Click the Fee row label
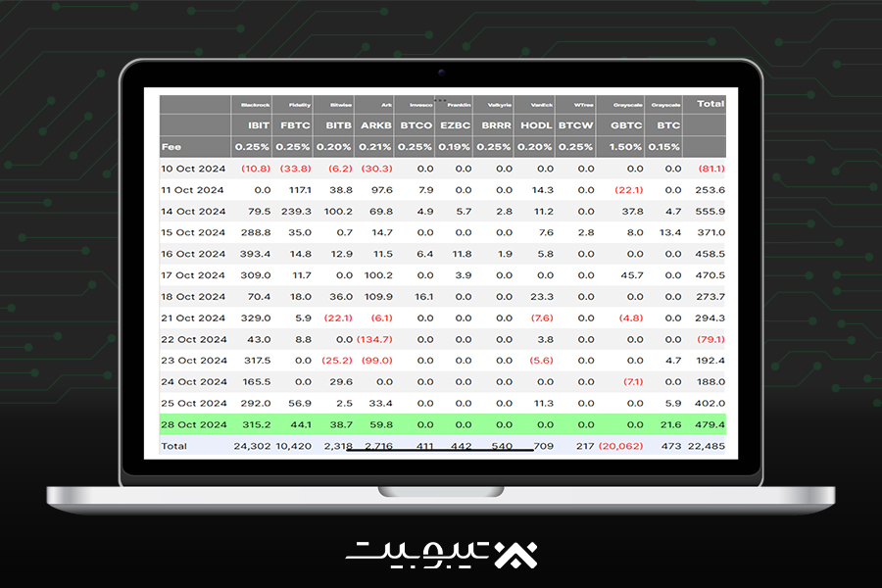 click(171, 147)
